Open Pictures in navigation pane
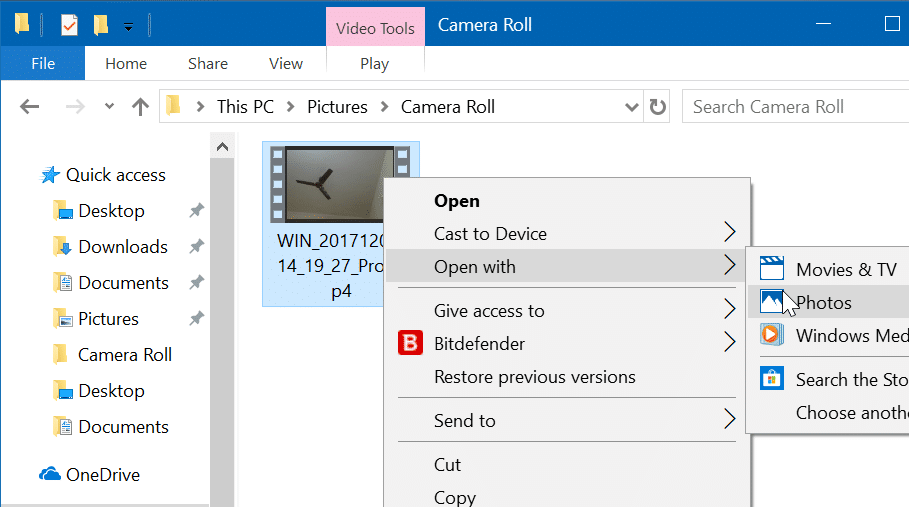Image resolution: width=909 pixels, height=507 pixels. (x=108, y=319)
